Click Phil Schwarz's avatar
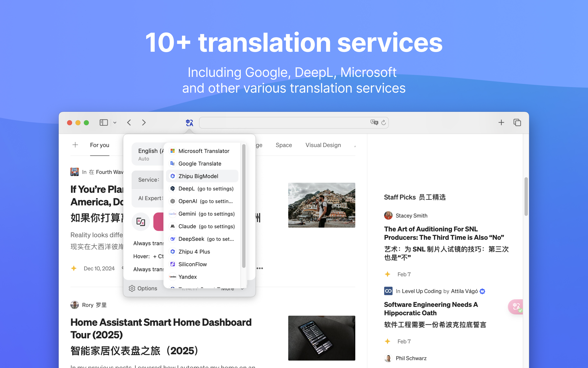The width and height of the screenshot is (588, 368). pyautogui.click(x=388, y=358)
